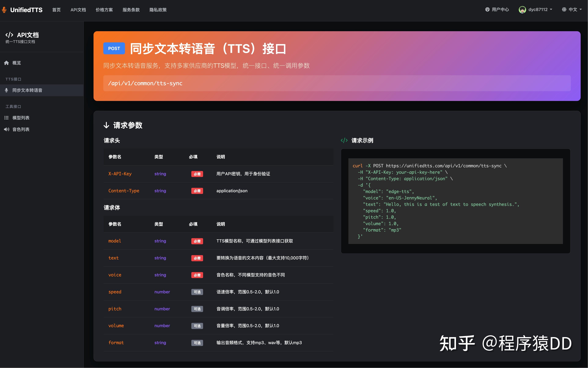Select the /api/v1/common/tts-sync endpoint path
The width and height of the screenshot is (588, 368).
coord(145,83)
